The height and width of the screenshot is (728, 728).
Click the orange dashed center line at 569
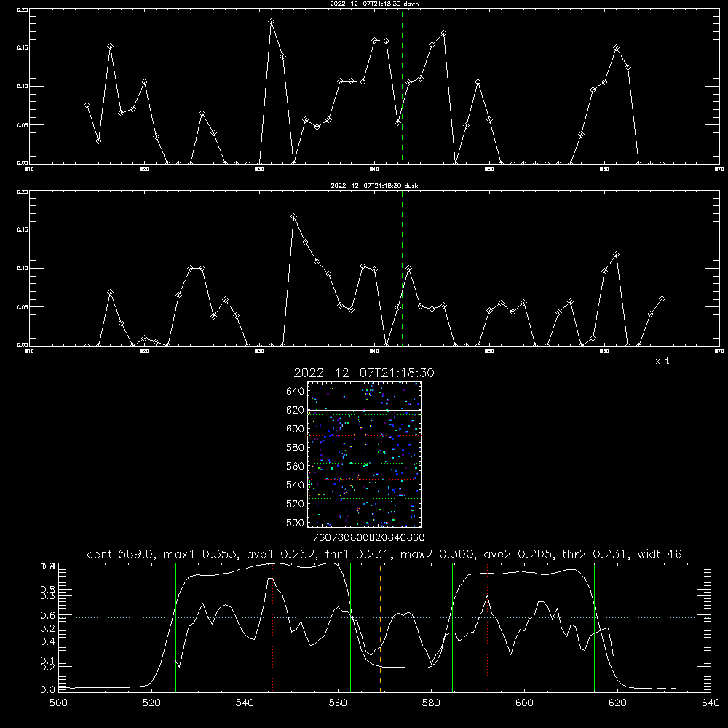[380, 628]
